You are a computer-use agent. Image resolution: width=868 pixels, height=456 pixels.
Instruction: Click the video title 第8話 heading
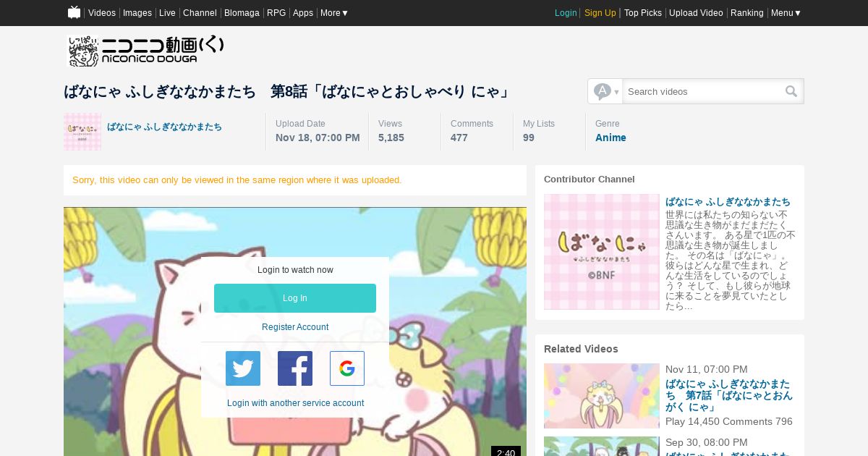click(287, 91)
